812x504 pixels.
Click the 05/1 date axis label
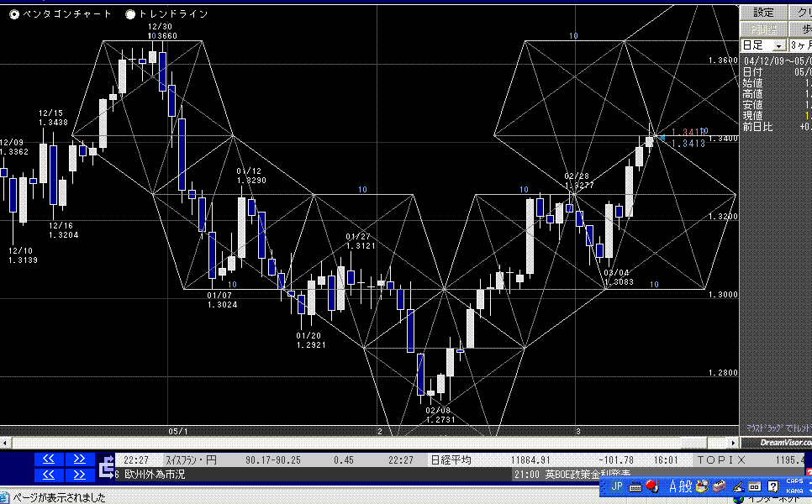178,432
